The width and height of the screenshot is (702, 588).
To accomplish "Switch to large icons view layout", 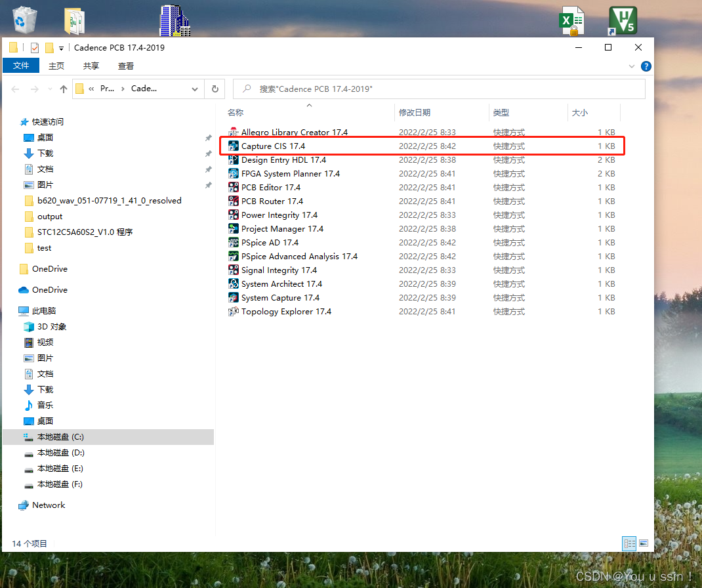I will (x=644, y=543).
